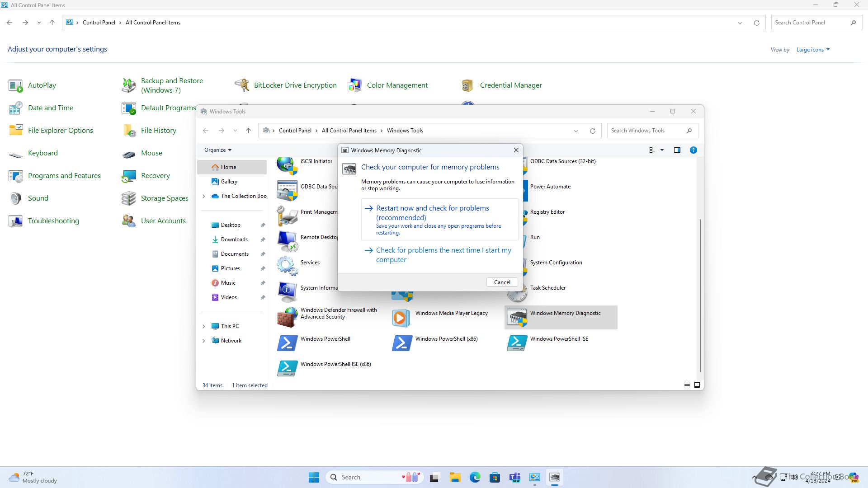Image resolution: width=868 pixels, height=488 pixels.
Task: Click Windows Tools vertical scrollbar
Action: (x=700, y=296)
